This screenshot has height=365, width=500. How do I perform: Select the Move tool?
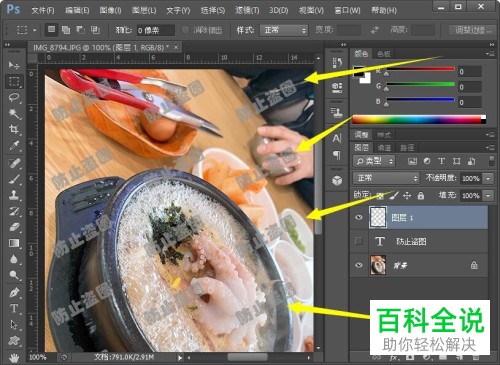point(14,65)
